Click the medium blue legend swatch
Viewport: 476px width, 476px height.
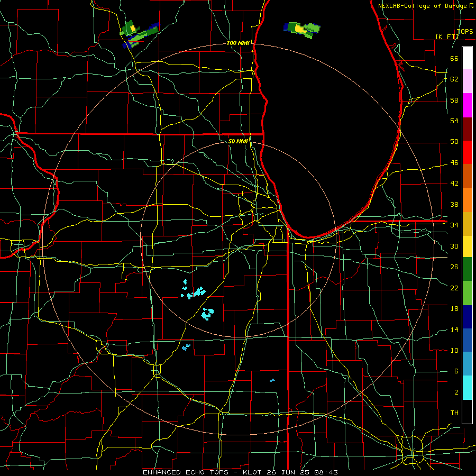point(467,340)
